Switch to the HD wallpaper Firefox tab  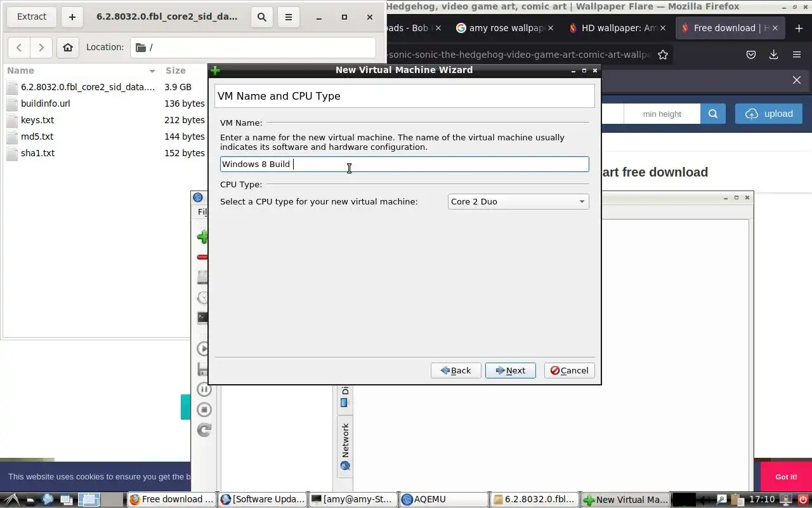pos(618,28)
